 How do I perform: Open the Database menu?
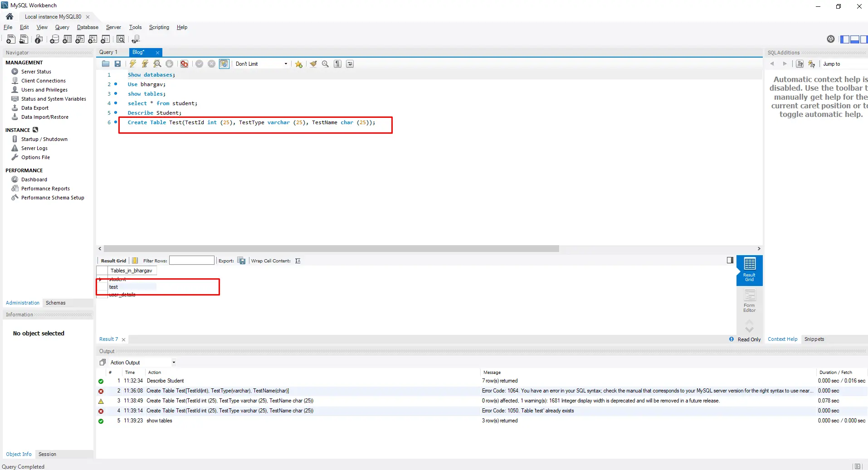point(88,27)
